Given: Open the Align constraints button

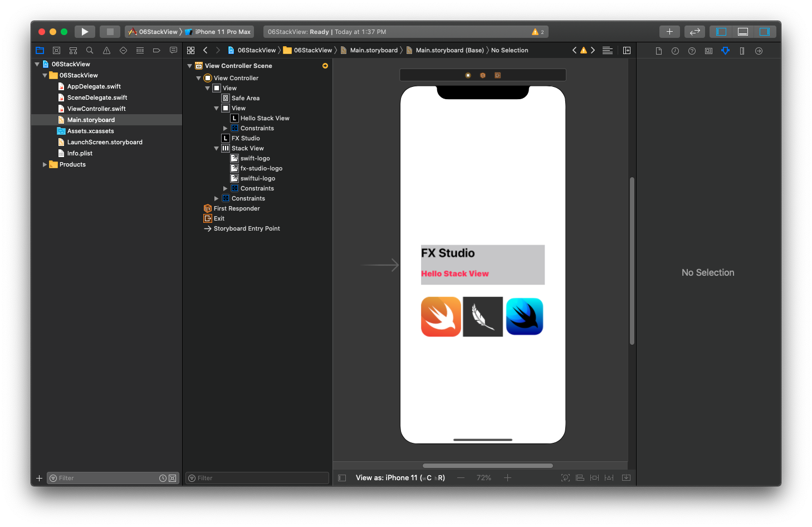Looking at the screenshot, I should 580,478.
